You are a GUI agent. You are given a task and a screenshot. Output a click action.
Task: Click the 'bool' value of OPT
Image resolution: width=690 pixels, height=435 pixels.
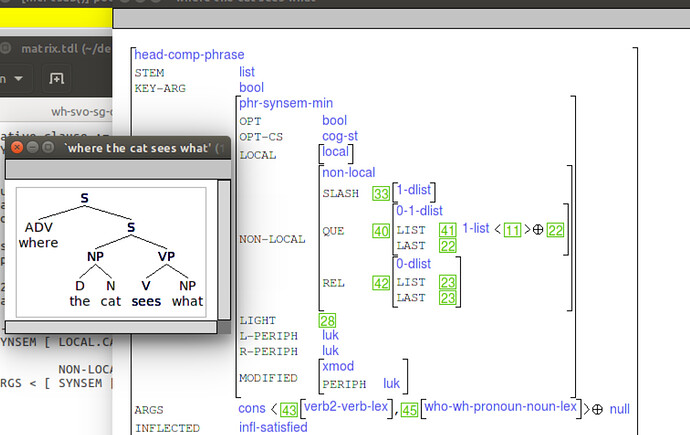point(334,121)
